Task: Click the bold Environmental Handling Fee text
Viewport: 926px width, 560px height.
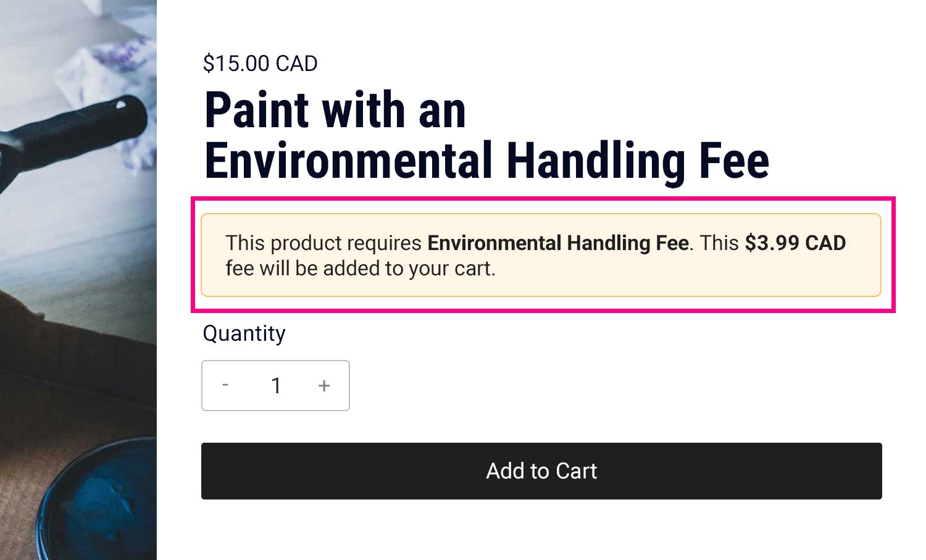Action: 557,243
